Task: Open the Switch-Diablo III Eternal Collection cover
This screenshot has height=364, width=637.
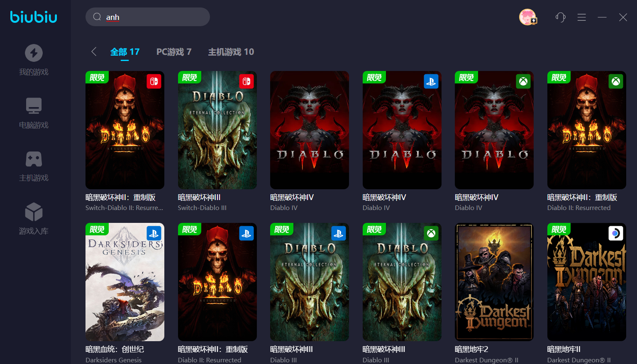Action: [217, 130]
